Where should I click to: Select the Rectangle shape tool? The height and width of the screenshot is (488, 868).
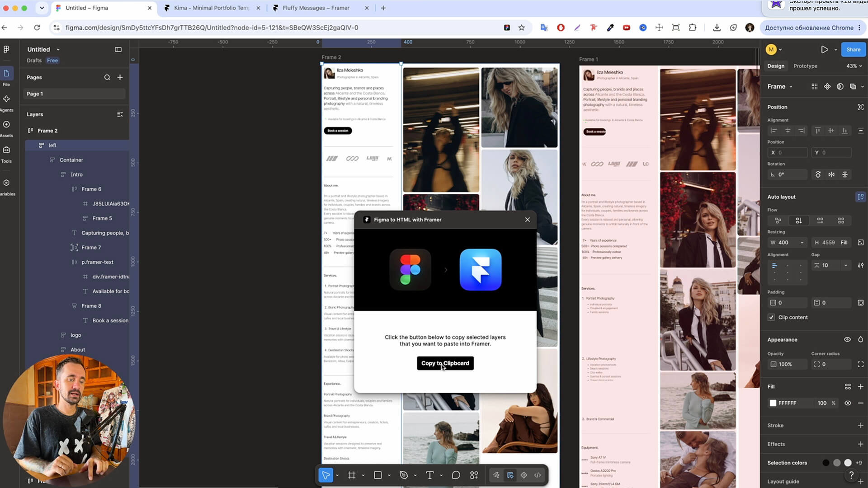coord(378,475)
